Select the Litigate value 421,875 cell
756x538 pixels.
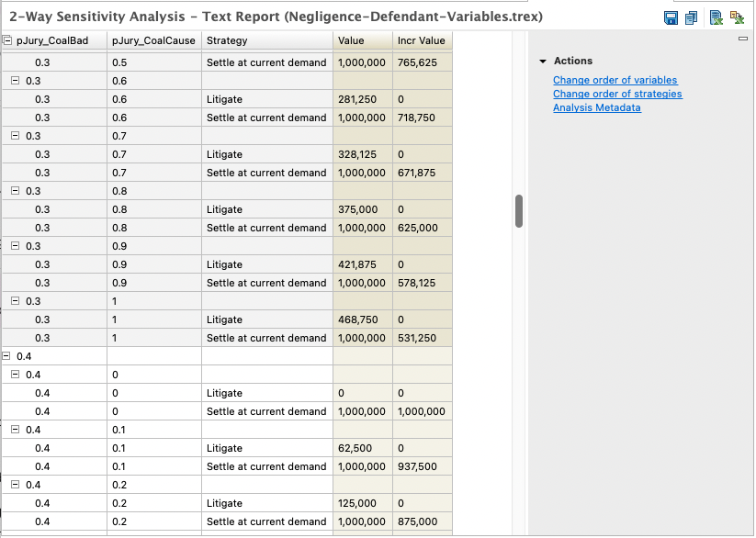coord(363,264)
